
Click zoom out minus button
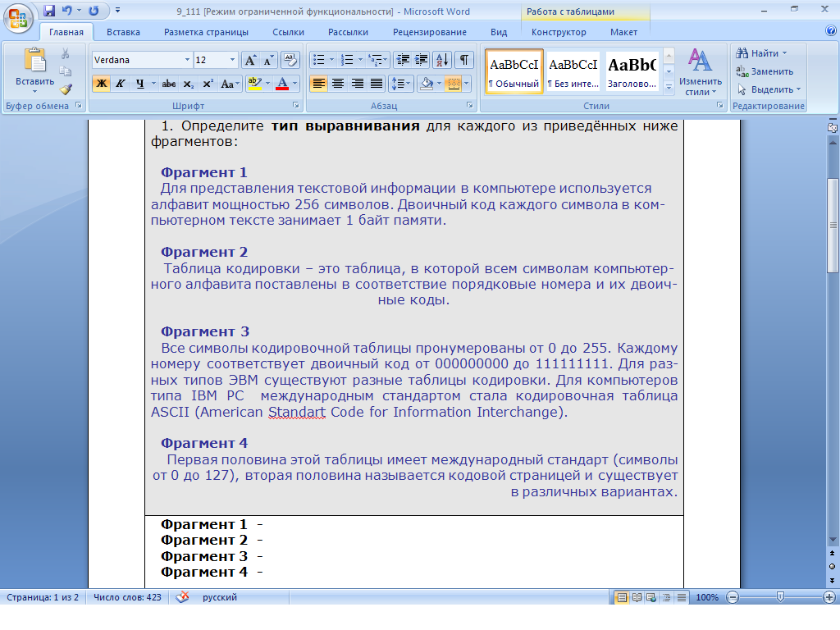733,597
